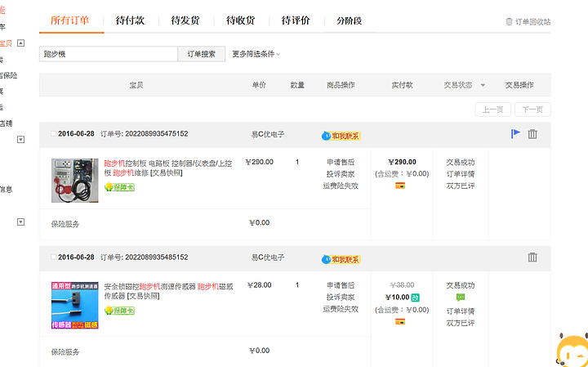
Task: Switch to 待收货 tab
Action: (x=240, y=20)
